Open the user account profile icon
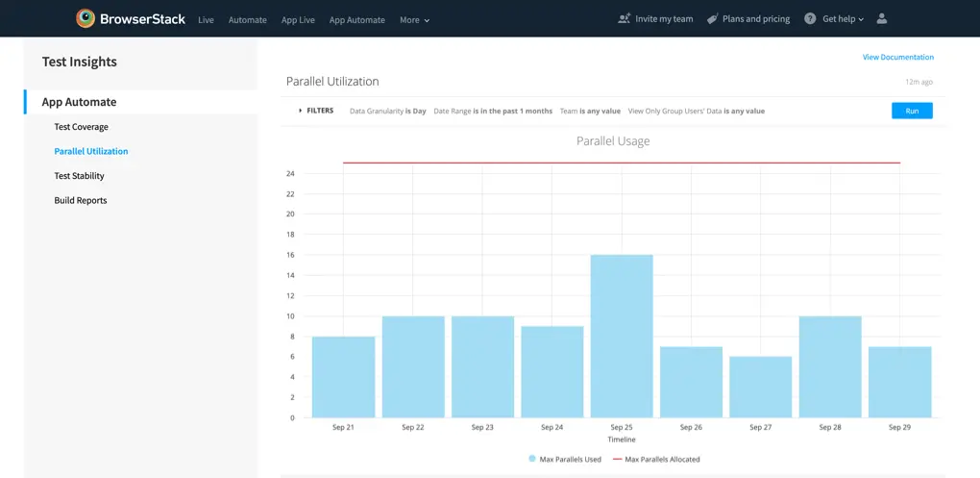This screenshot has height=478, width=980. (882, 18)
